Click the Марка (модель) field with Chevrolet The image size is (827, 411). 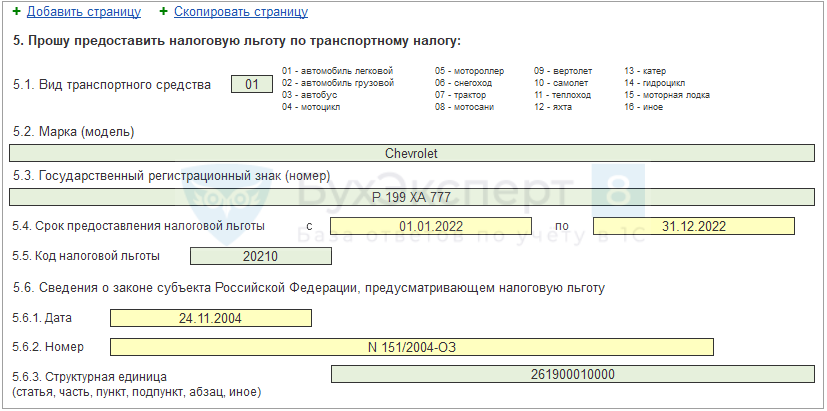(411, 153)
